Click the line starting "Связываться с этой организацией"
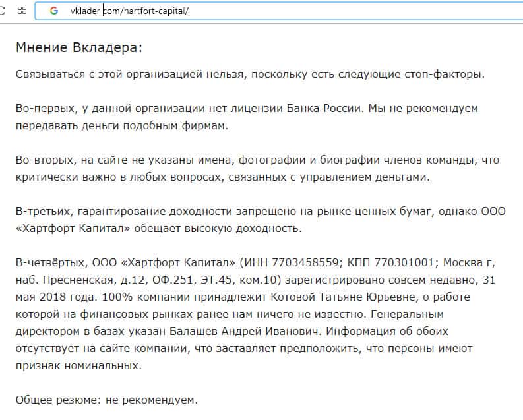Viewport: 523px width, 420px height. (250, 74)
